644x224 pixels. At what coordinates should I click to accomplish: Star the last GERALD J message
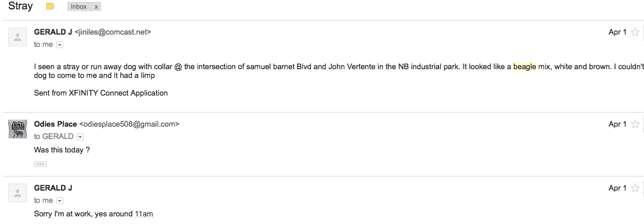click(x=635, y=188)
